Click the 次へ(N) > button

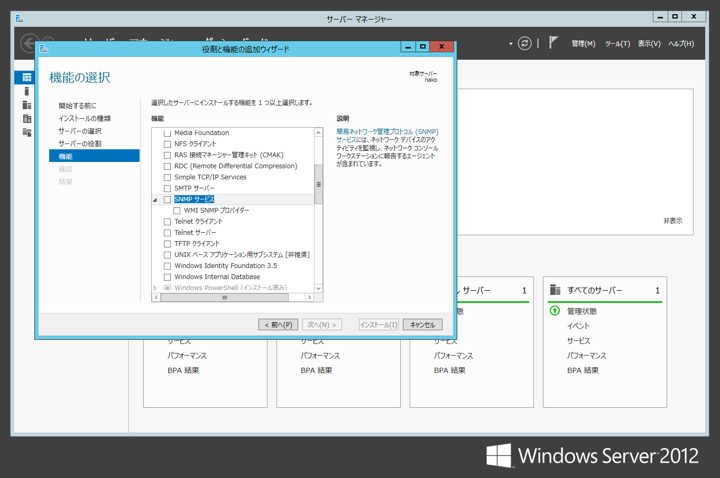[x=322, y=325]
